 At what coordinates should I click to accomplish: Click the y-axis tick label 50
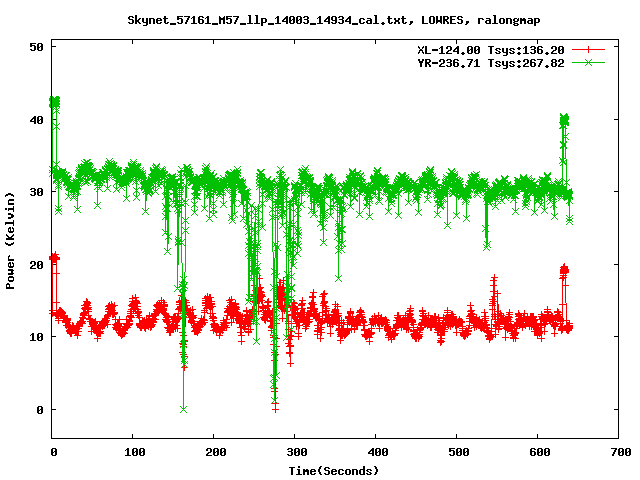tap(36, 47)
